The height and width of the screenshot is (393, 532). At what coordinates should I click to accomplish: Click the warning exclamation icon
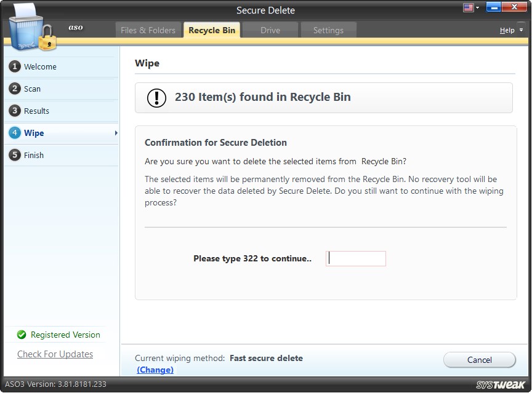pos(156,97)
